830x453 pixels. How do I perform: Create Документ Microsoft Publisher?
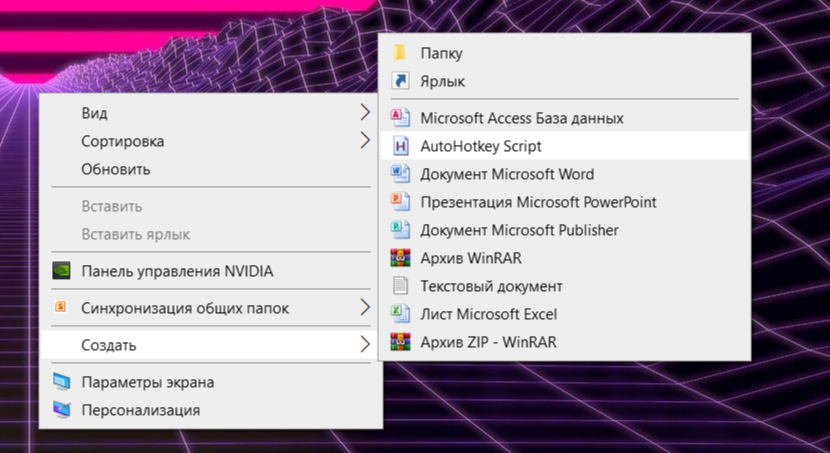(564, 230)
